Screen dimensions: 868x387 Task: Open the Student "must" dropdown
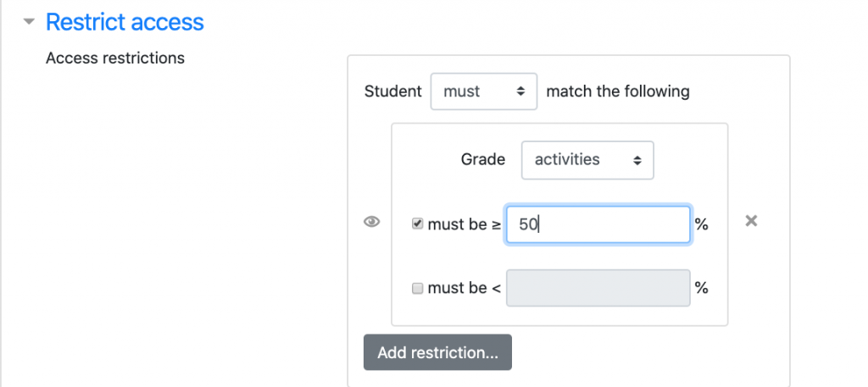click(483, 91)
